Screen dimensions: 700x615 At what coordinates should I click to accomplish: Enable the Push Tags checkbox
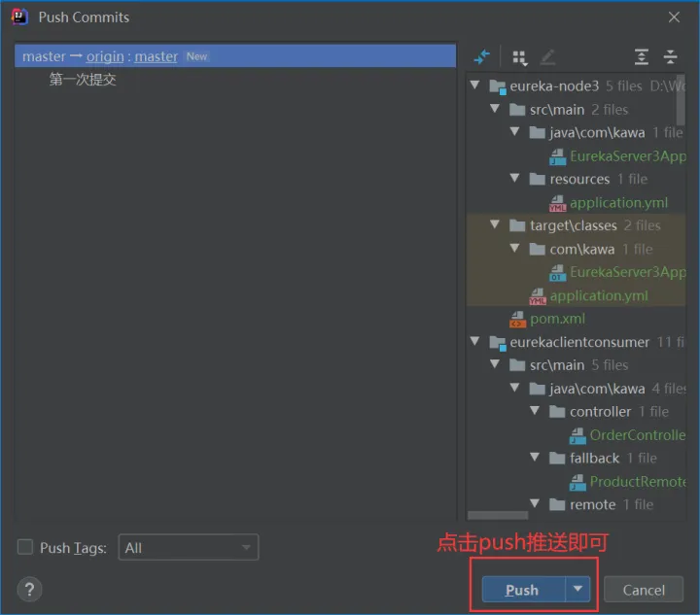[25, 547]
